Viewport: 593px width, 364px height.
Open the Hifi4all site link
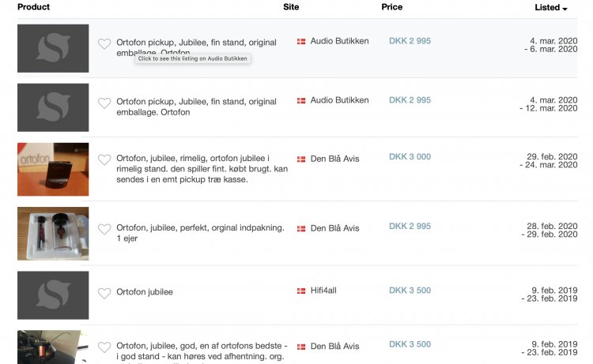323,291
